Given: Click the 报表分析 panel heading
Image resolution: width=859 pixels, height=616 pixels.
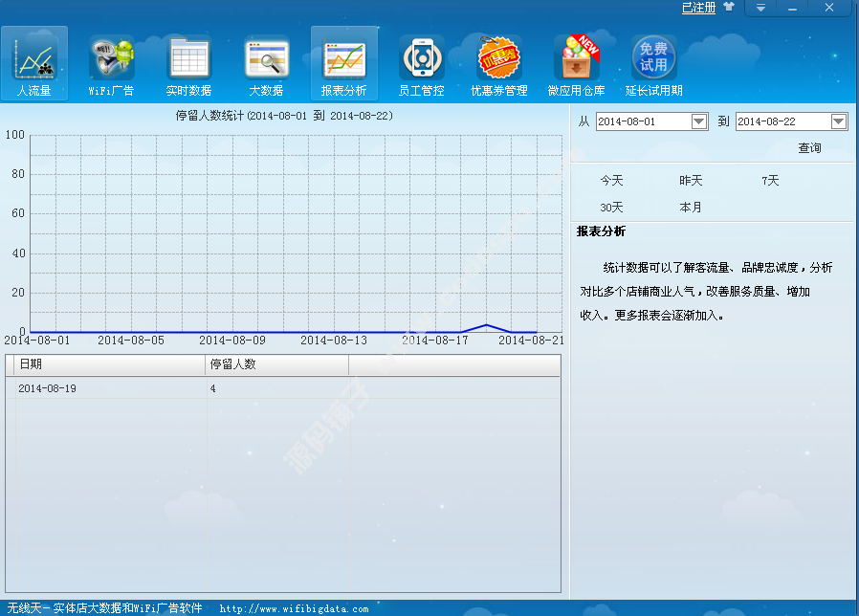Looking at the screenshot, I should [x=601, y=231].
